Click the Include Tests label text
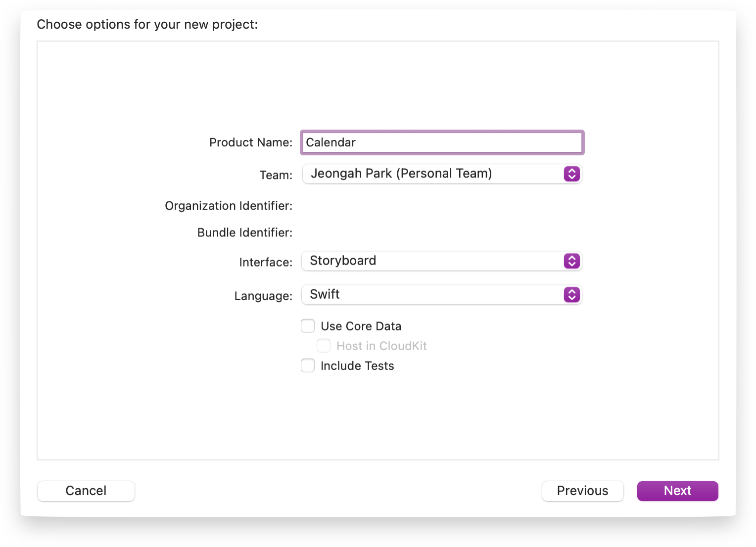The width and height of the screenshot is (756, 547). click(x=357, y=365)
